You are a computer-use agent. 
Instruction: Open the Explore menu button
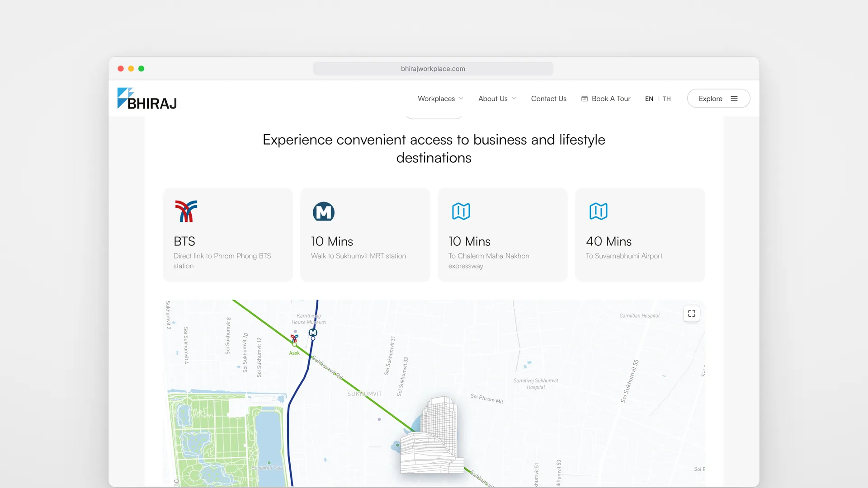(x=718, y=99)
